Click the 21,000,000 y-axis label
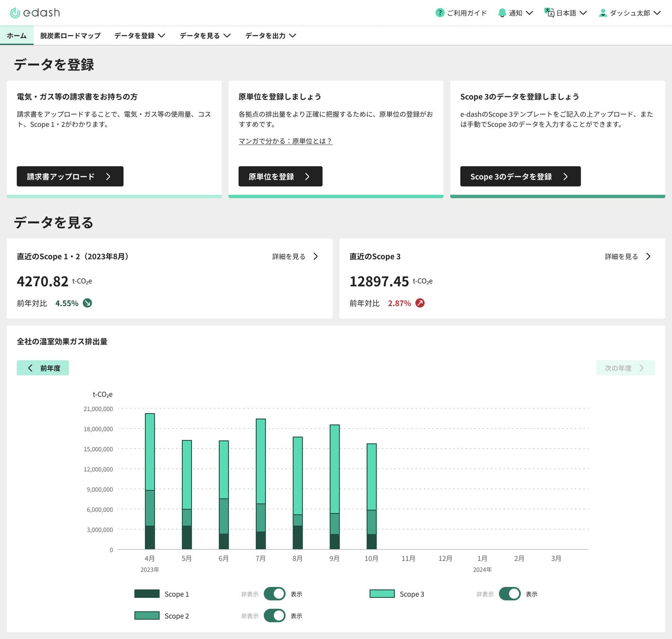This screenshot has height=639, width=672. click(x=98, y=408)
